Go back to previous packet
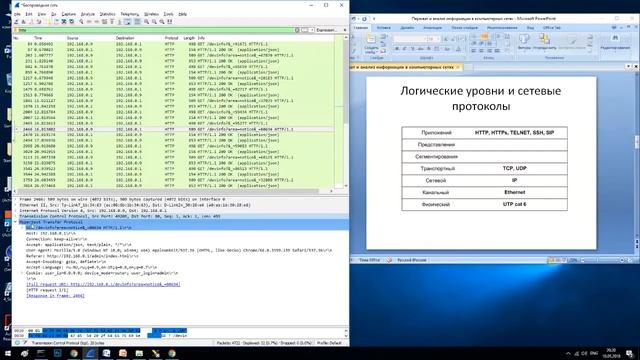The image size is (640, 360). pos(89,22)
